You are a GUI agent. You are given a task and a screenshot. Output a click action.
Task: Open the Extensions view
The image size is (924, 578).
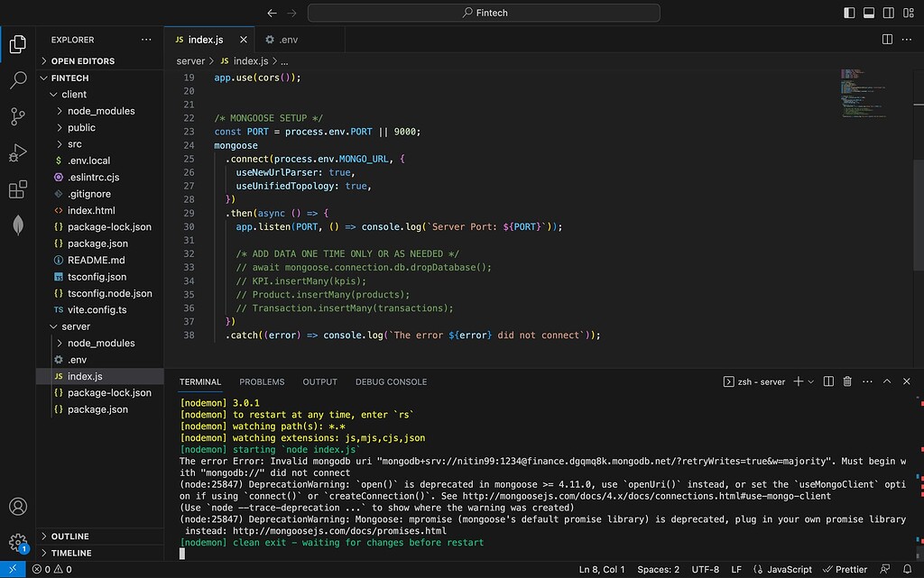tap(18, 189)
